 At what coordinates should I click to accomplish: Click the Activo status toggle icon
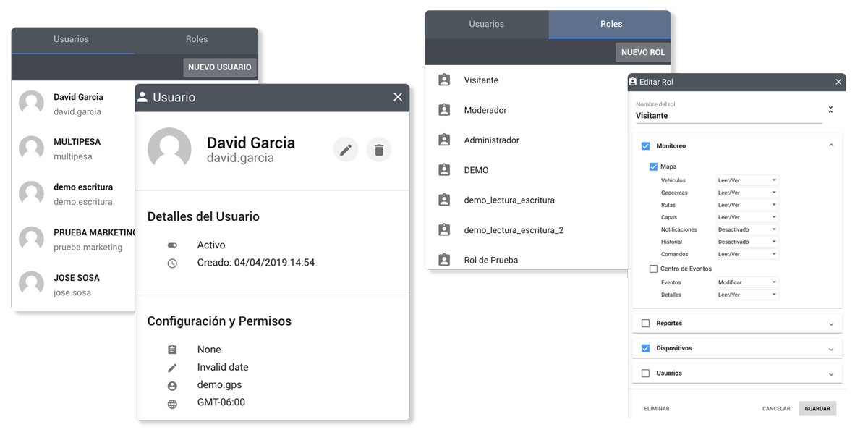(172, 245)
